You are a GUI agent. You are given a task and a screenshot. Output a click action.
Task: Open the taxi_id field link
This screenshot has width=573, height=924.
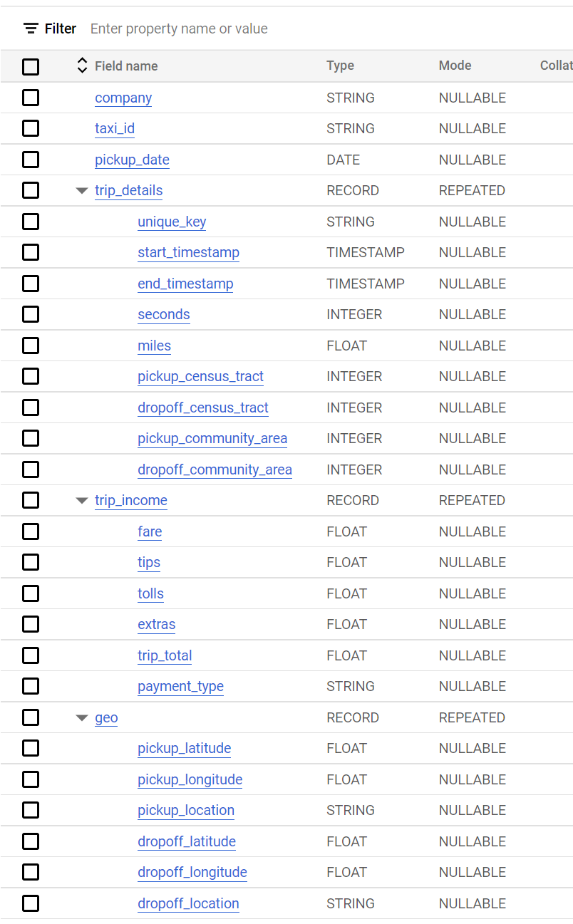(115, 128)
